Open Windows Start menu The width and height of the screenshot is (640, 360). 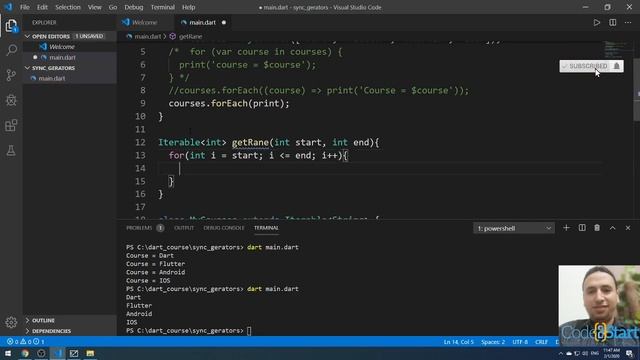pyautogui.click(x=8, y=353)
